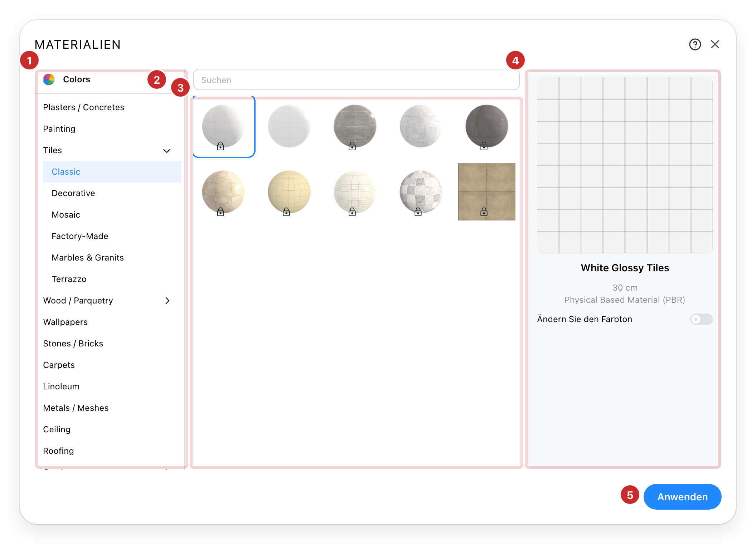Click the Tiles category label
756x544 pixels.
point(53,150)
